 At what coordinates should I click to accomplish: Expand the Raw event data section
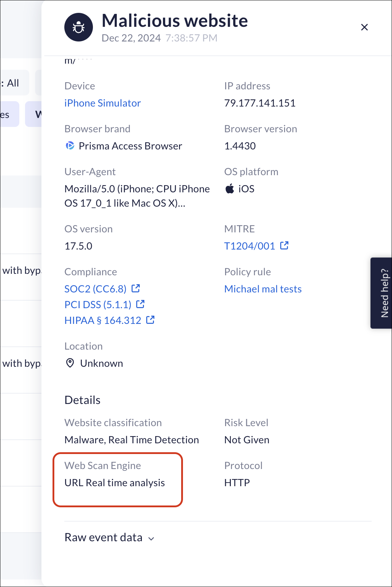[104, 538]
